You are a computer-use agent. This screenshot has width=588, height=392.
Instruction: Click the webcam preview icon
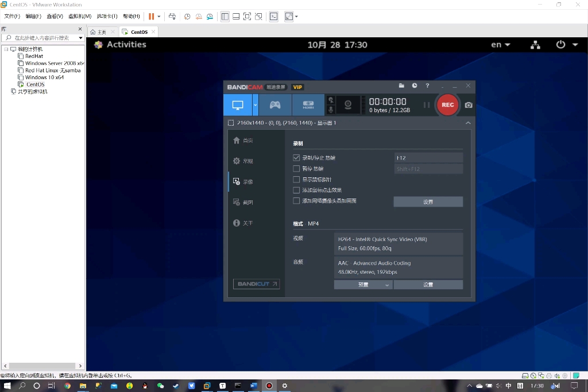point(347,104)
